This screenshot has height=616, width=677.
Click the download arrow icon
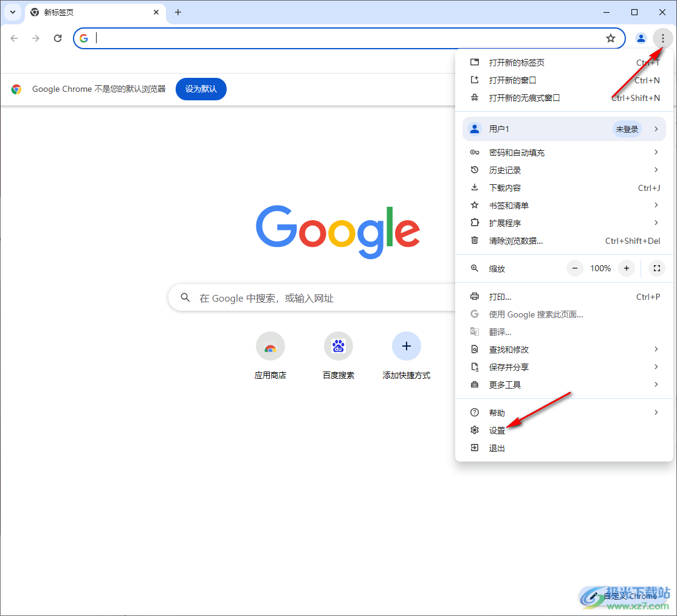[x=475, y=187]
